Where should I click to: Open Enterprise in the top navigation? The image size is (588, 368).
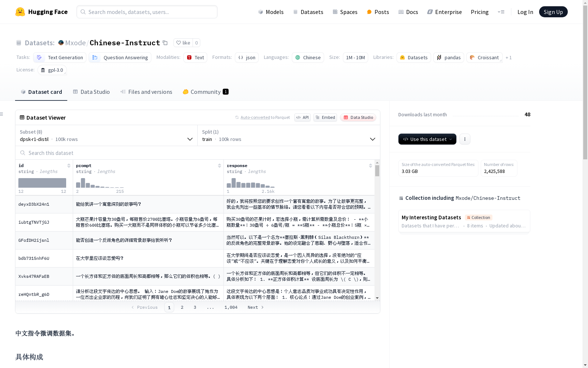445,12
